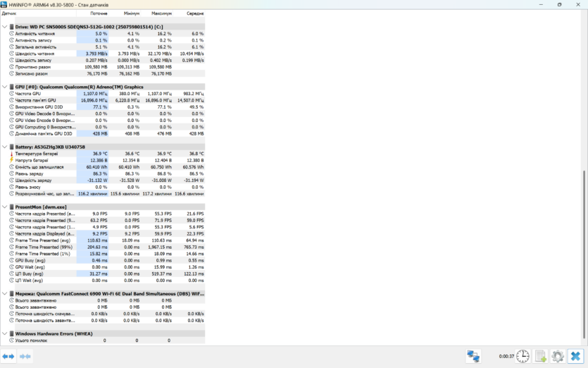The image size is (588, 368).
Task: Click chip icon beside GPU [#0] header
Action: click(x=12, y=87)
